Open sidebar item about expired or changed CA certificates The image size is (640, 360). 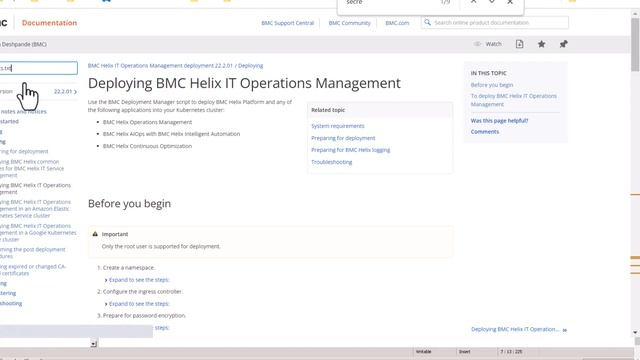pos(33,270)
